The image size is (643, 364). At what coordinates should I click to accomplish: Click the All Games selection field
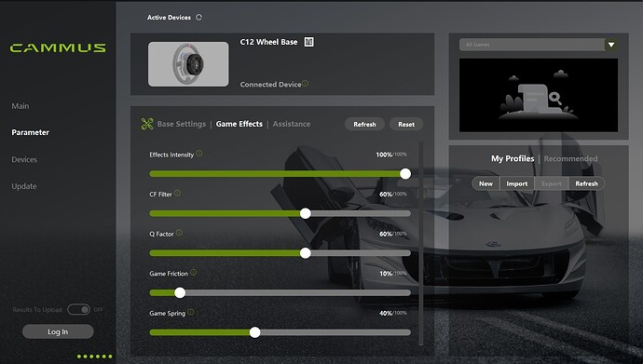(x=532, y=45)
